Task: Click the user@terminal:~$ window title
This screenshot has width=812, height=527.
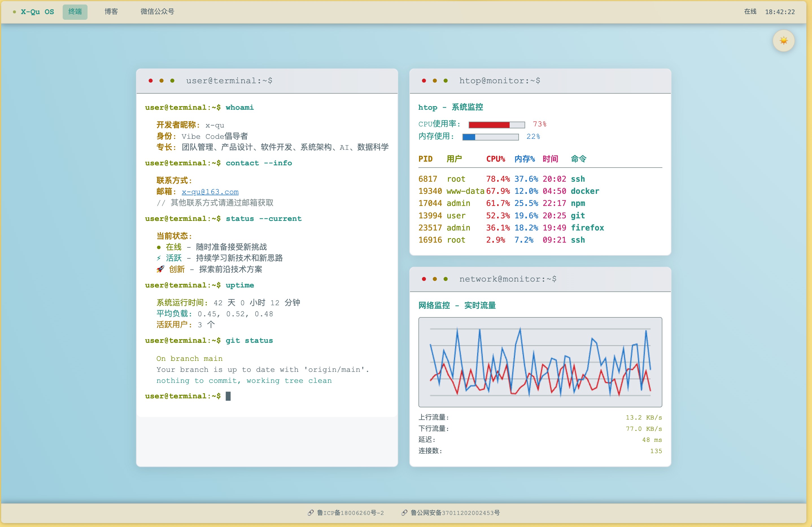Action: coord(229,81)
